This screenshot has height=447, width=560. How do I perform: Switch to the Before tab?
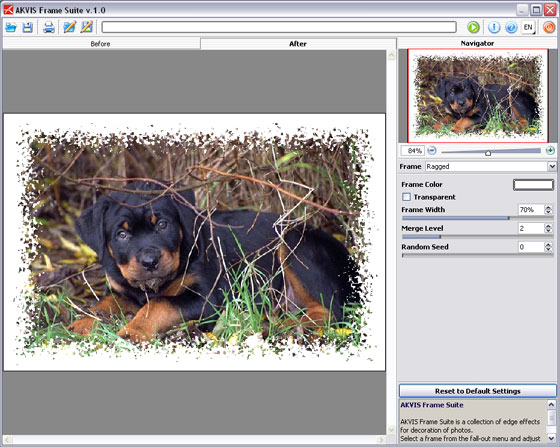click(101, 44)
